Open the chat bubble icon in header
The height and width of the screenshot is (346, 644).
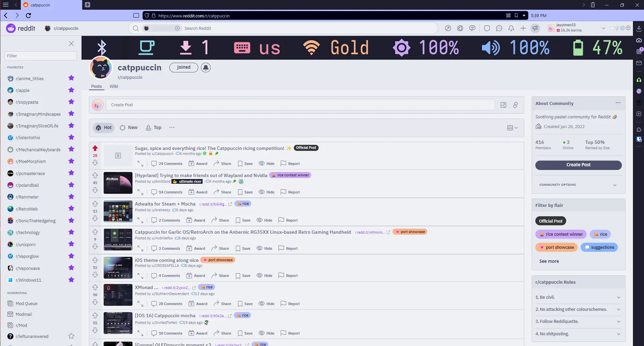(x=499, y=28)
